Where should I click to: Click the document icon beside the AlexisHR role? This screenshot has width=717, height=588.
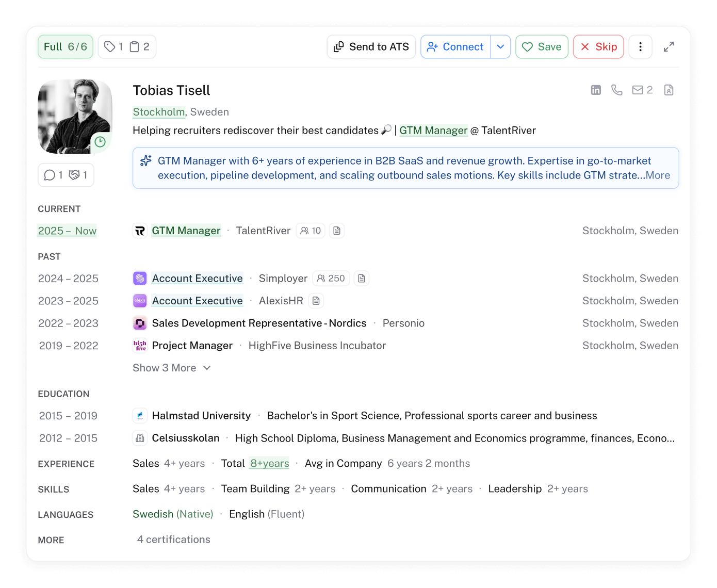pos(316,301)
